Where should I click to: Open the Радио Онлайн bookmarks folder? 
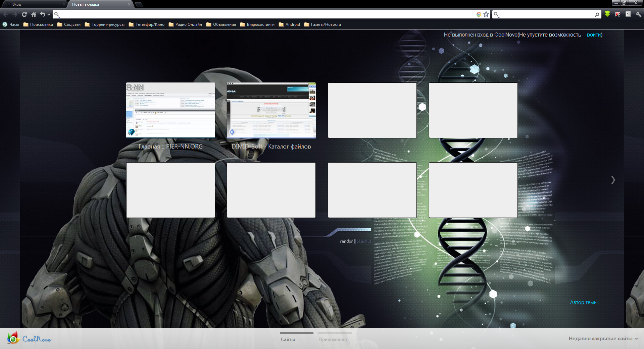tap(185, 24)
